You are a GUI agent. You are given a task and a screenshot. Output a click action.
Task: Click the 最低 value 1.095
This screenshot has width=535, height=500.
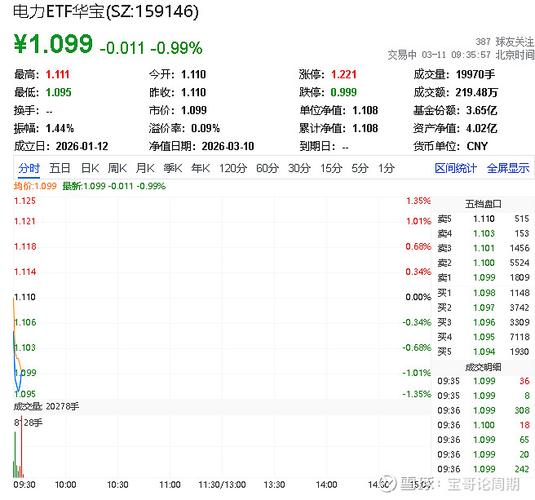click(58, 92)
